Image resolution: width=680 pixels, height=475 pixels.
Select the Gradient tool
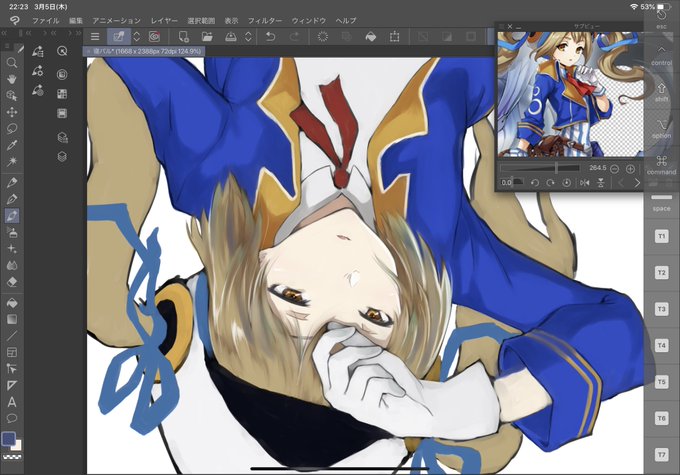tap(12, 319)
